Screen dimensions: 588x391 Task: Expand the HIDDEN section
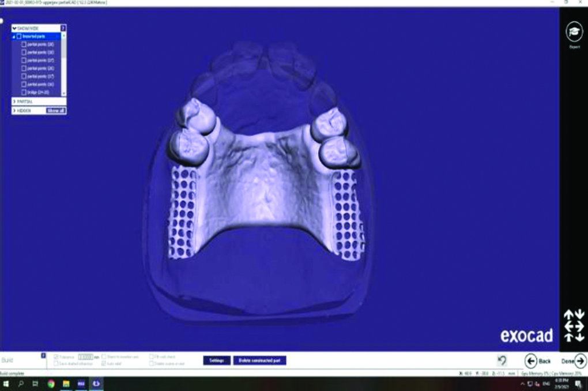(14, 110)
